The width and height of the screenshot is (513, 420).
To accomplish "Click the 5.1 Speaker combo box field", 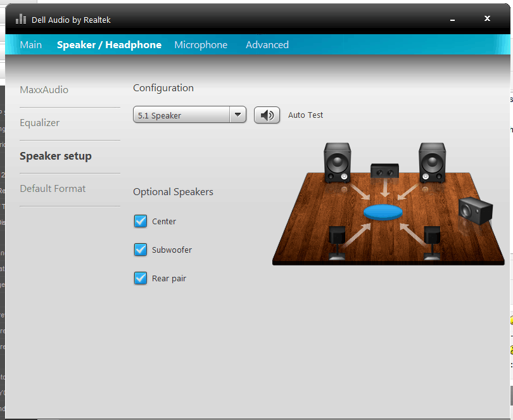I will pos(189,115).
